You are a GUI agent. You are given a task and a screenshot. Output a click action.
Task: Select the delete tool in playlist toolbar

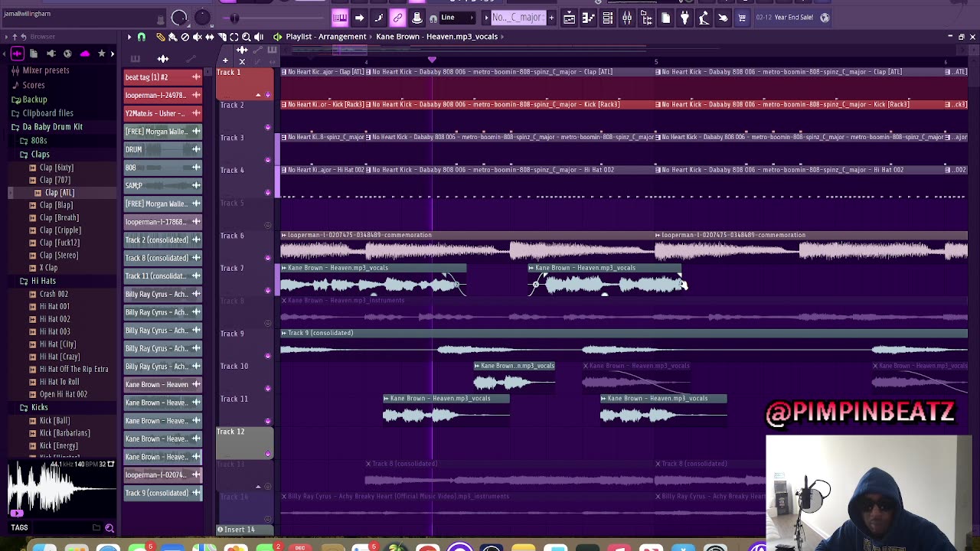coord(185,37)
